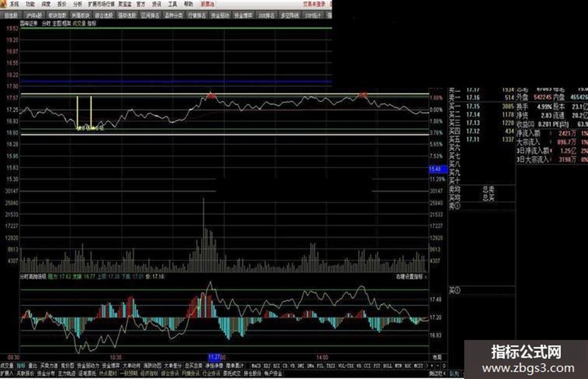Open the 扩展市场行情 menu
This screenshot has width=588, height=379.
tap(101, 4)
